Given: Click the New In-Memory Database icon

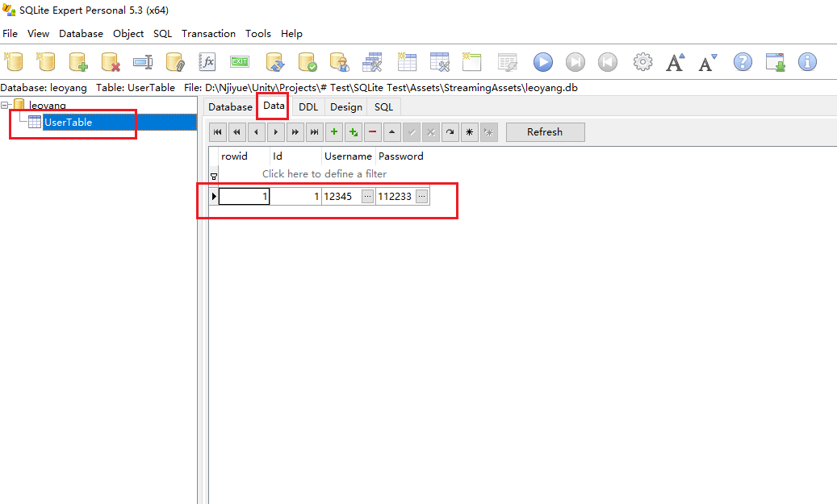Looking at the screenshot, I should tap(46, 62).
